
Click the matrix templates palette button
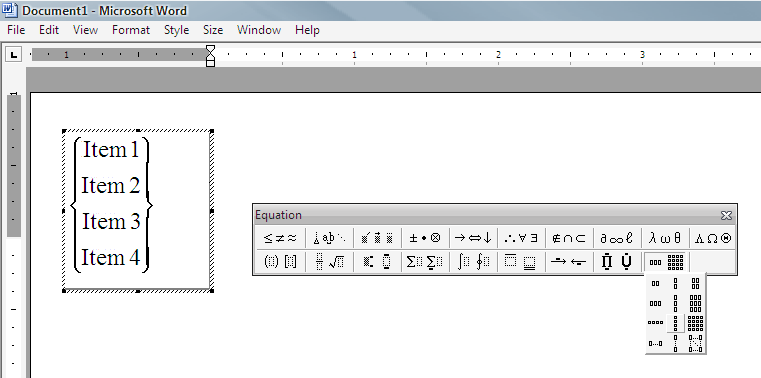point(666,262)
